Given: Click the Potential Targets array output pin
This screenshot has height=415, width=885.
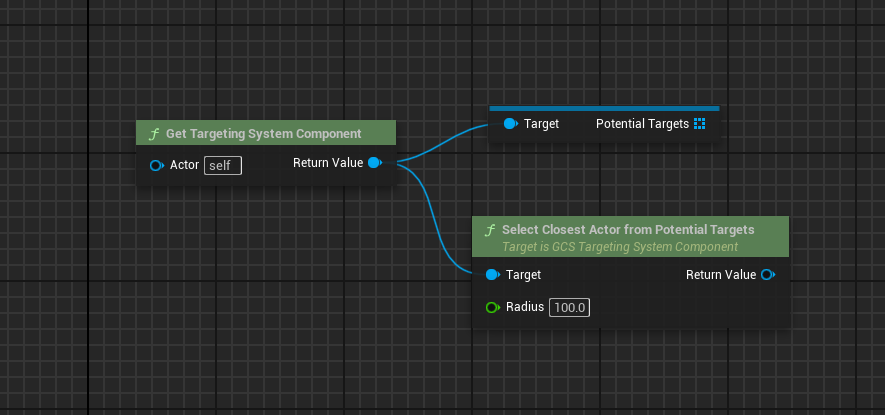Looking at the screenshot, I should (x=700, y=124).
